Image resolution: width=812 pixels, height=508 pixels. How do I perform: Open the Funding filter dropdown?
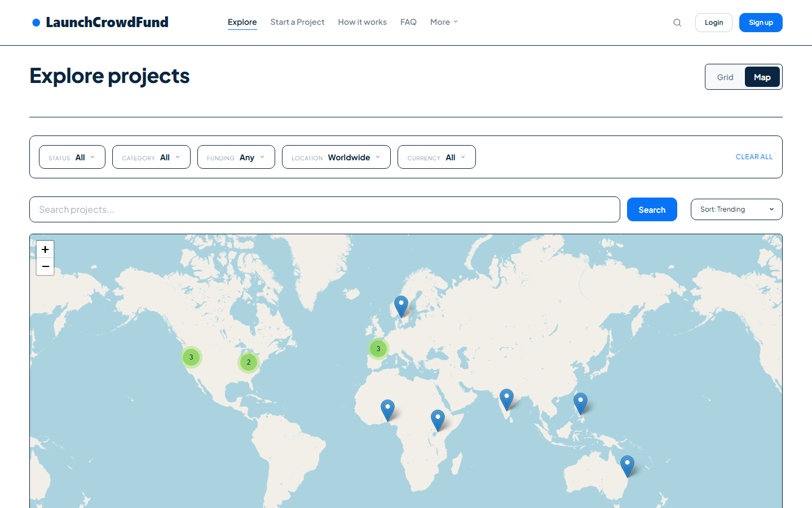236,157
